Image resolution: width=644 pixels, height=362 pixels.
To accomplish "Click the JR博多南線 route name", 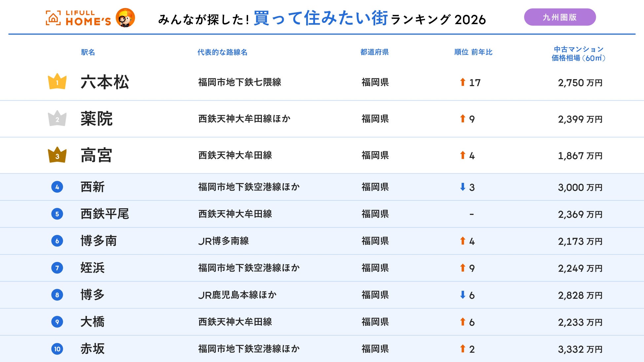I will point(224,241).
